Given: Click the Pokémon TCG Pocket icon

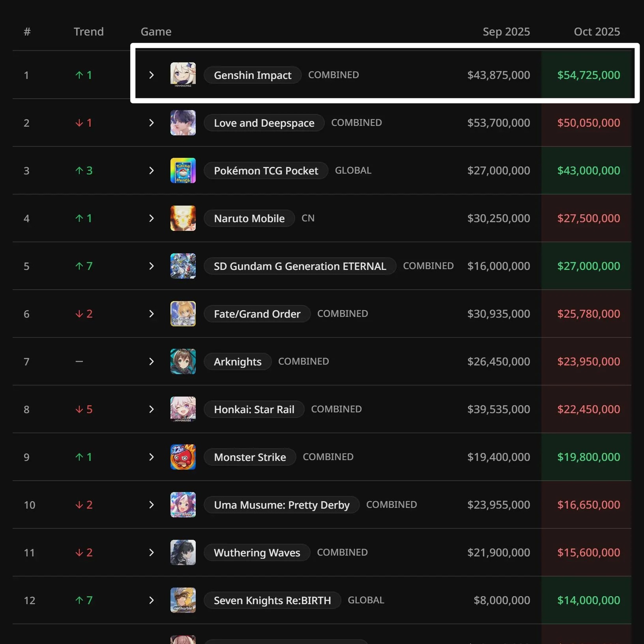Looking at the screenshot, I should (x=183, y=170).
